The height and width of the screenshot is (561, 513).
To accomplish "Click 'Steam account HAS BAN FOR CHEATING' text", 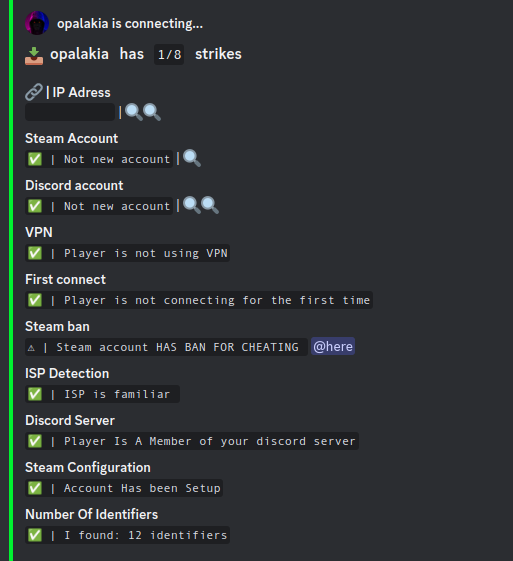I will coord(177,347).
